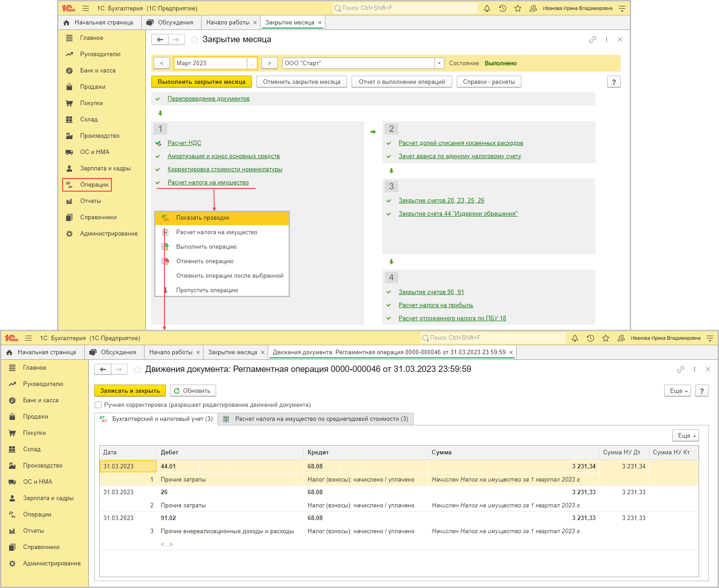This screenshot has height=588, width=719.
Task: Open ОС и НМА in bottom sidebar
Action: click(38, 482)
